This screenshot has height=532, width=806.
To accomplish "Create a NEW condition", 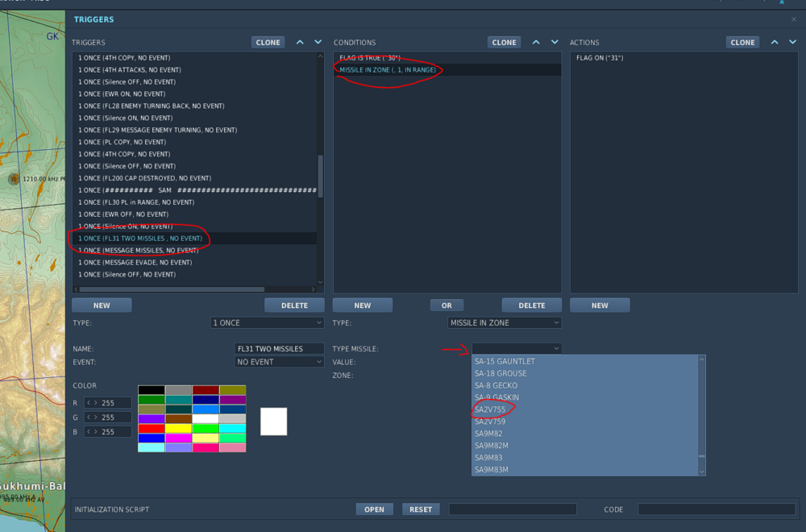I will (363, 305).
